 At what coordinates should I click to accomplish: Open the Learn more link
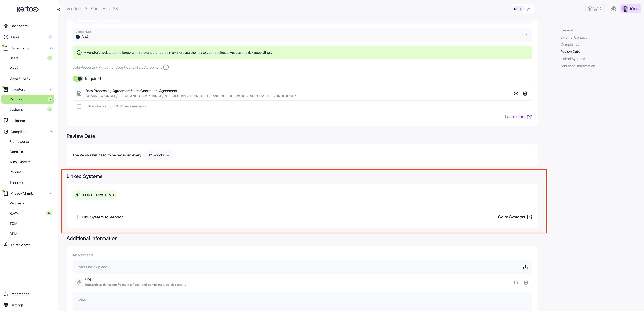[518, 117]
